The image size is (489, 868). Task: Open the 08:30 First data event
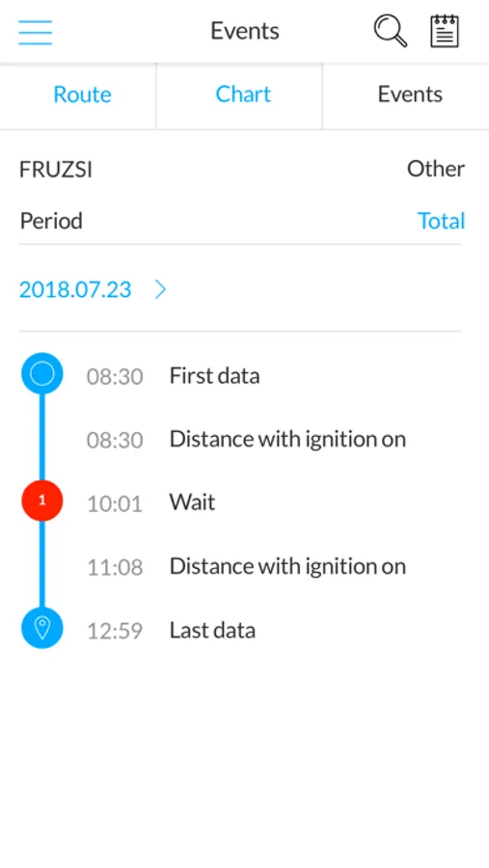pos(244,376)
